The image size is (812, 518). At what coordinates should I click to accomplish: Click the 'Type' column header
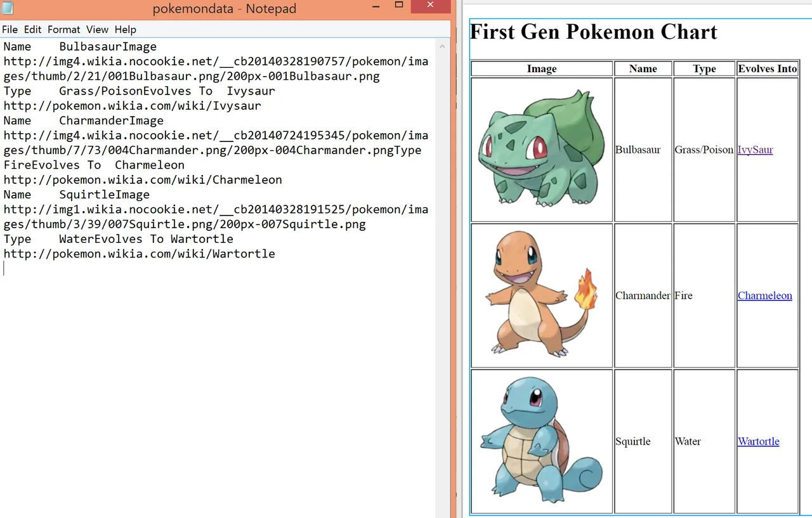pos(704,68)
